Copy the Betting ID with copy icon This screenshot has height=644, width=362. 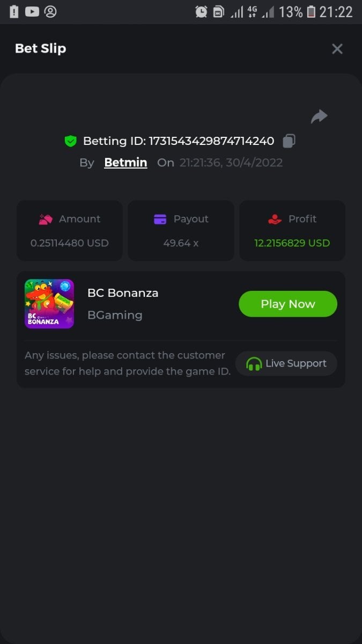(x=289, y=141)
